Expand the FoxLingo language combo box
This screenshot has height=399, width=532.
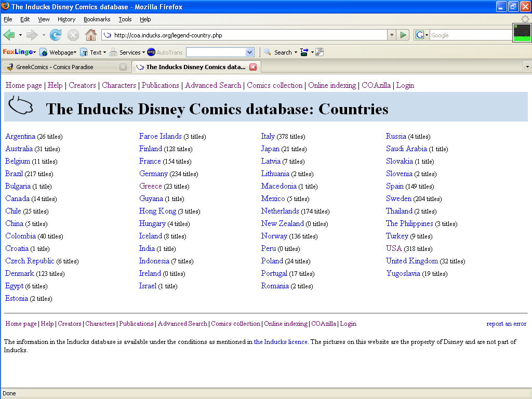tap(249, 52)
